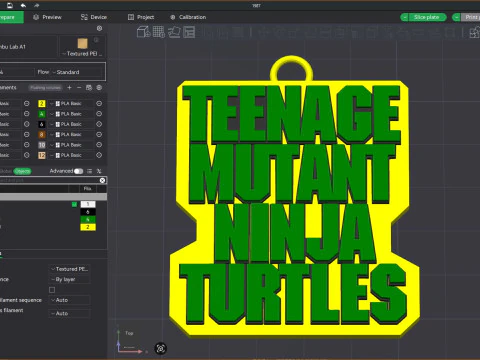Open the Calibration tab
Viewport: 480px width, 360px height.
[x=188, y=17]
